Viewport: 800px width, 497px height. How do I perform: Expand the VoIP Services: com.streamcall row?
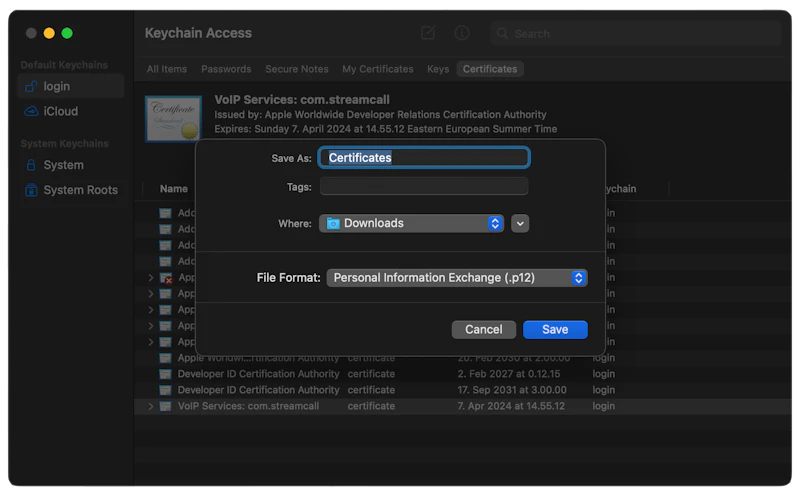coord(151,406)
